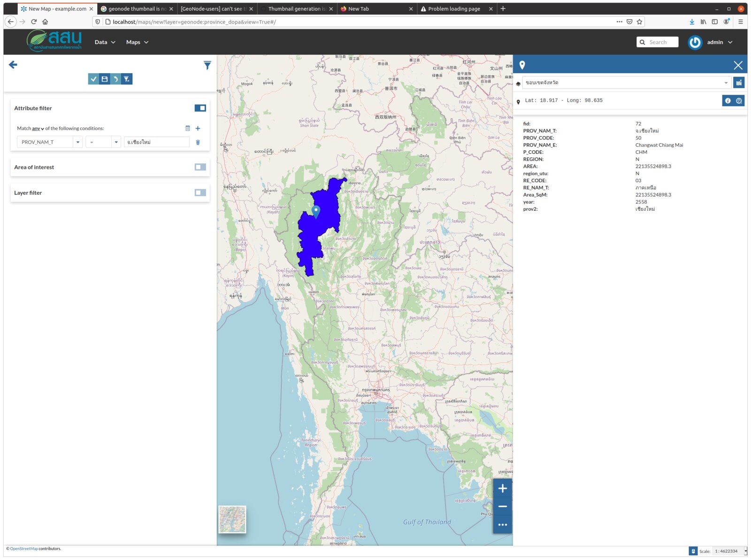751x560 pixels.
Task: Add a new filter condition with the plus icon
Action: click(198, 128)
